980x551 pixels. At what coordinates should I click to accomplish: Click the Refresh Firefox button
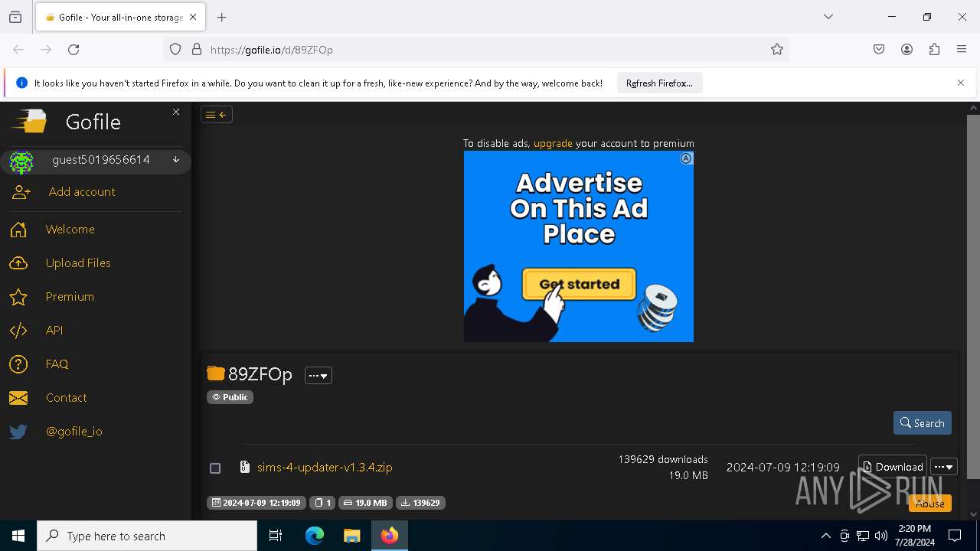click(x=659, y=83)
